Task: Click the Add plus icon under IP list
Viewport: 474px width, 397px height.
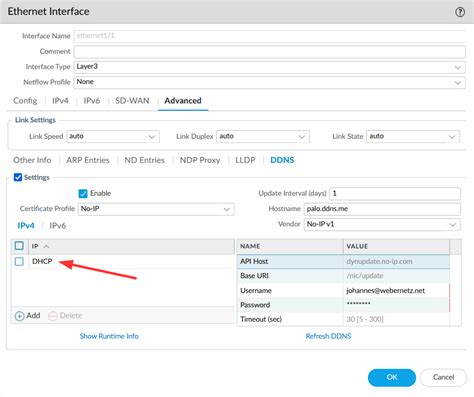Action: (x=20, y=316)
